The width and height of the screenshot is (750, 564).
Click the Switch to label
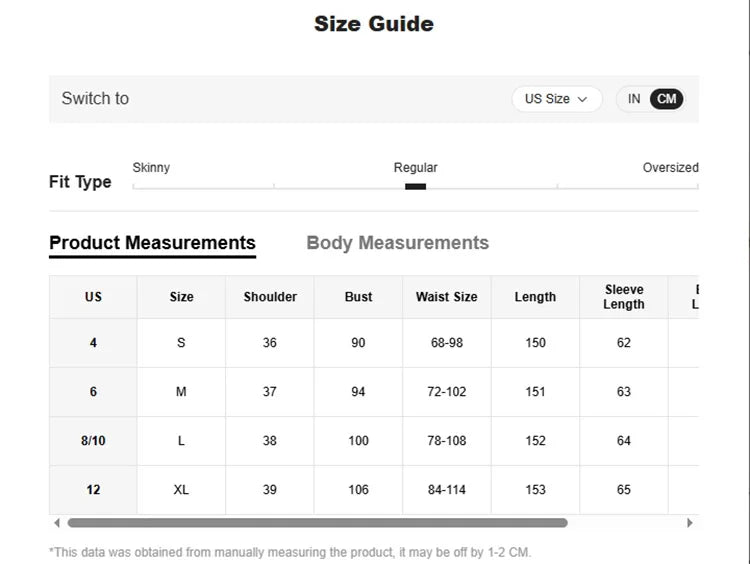pos(95,99)
